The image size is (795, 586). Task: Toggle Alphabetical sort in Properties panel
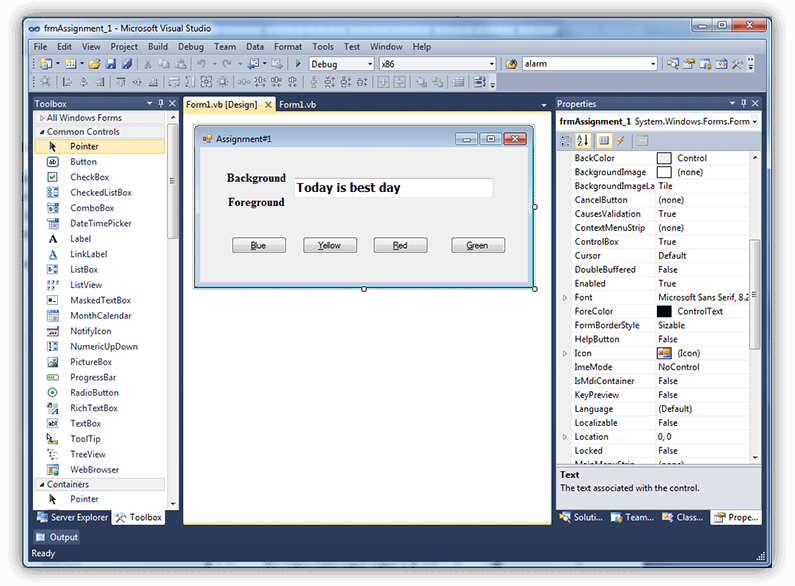pyautogui.click(x=583, y=140)
